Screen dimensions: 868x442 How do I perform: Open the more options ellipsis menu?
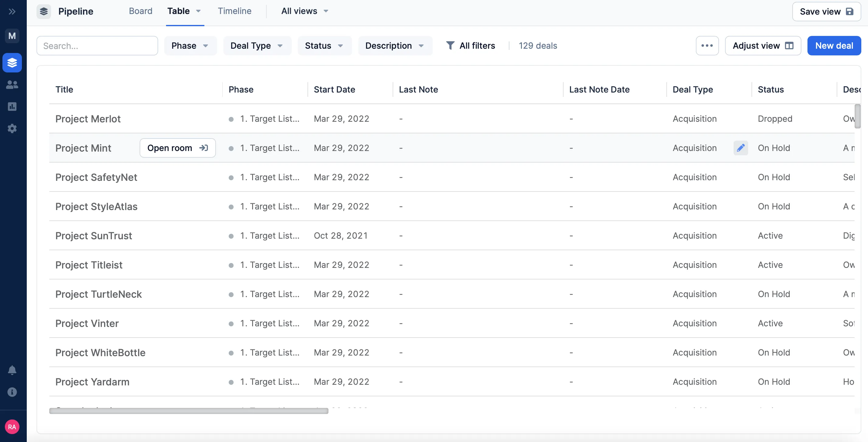tap(707, 46)
